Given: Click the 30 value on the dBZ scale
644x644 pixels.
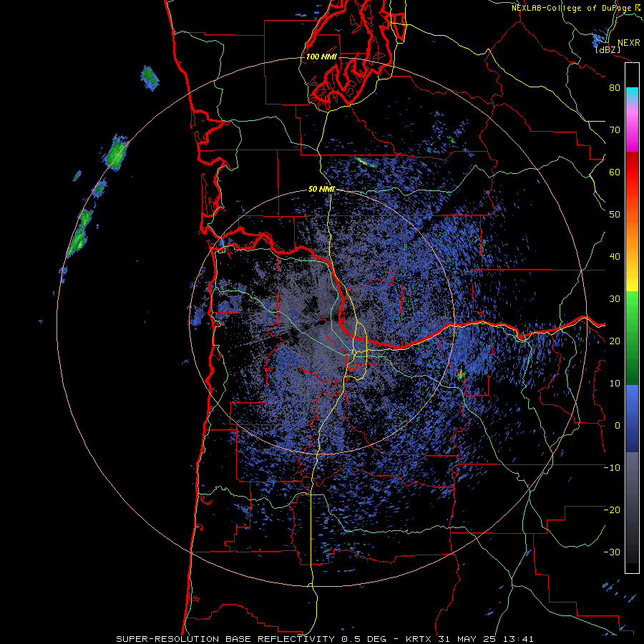Looking at the screenshot, I should (x=615, y=298).
